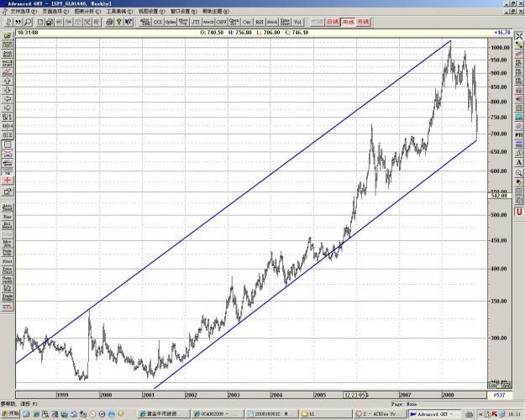Screen dimensions: 525x420
Task: Click the Auto Trend button in left sidebar
Action: [8, 207]
